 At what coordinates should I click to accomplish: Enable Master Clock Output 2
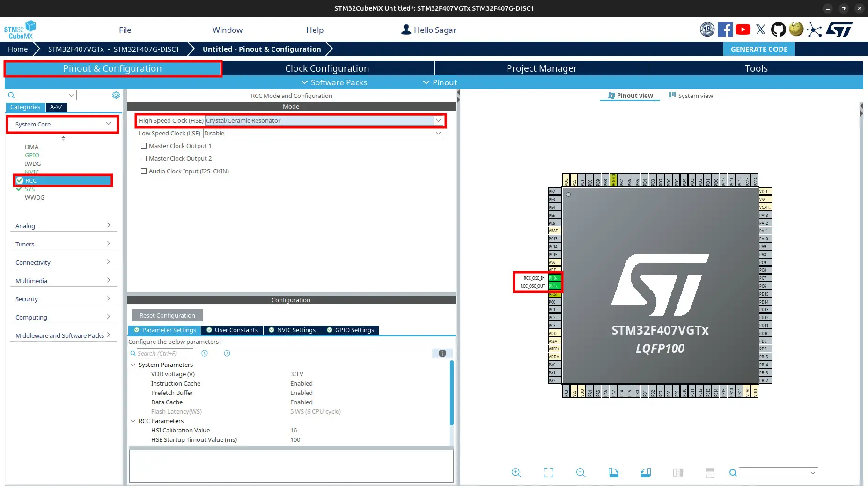tap(144, 158)
